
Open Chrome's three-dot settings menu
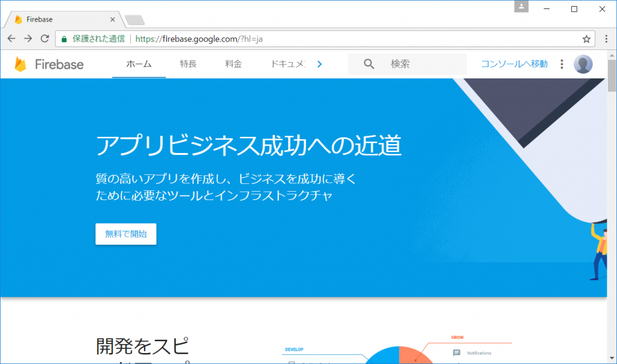tap(606, 38)
